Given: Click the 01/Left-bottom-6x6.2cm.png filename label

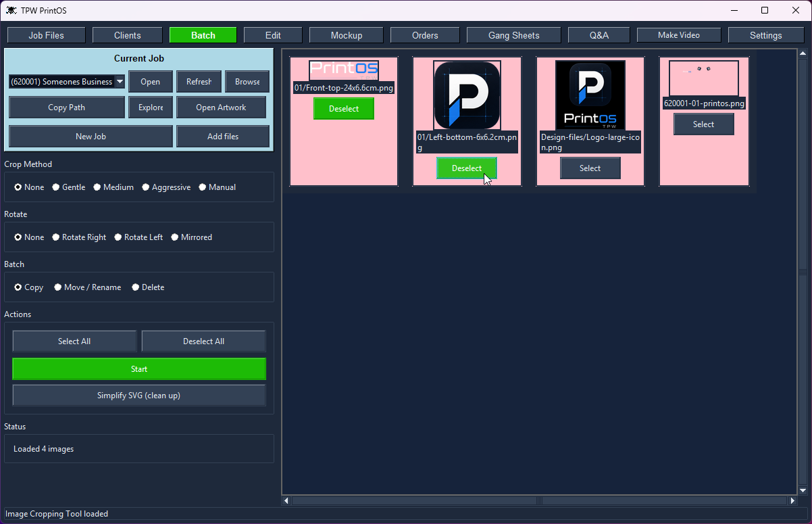Looking at the screenshot, I should pos(467,142).
